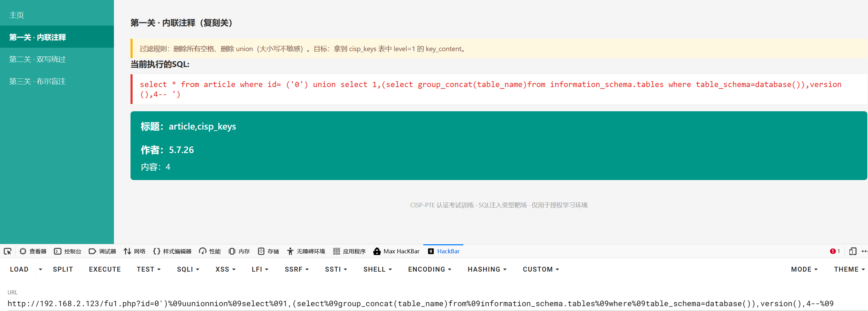The width and height of the screenshot is (868, 311).
Task: Open the Debugger (调试器) panel
Action: (x=103, y=251)
